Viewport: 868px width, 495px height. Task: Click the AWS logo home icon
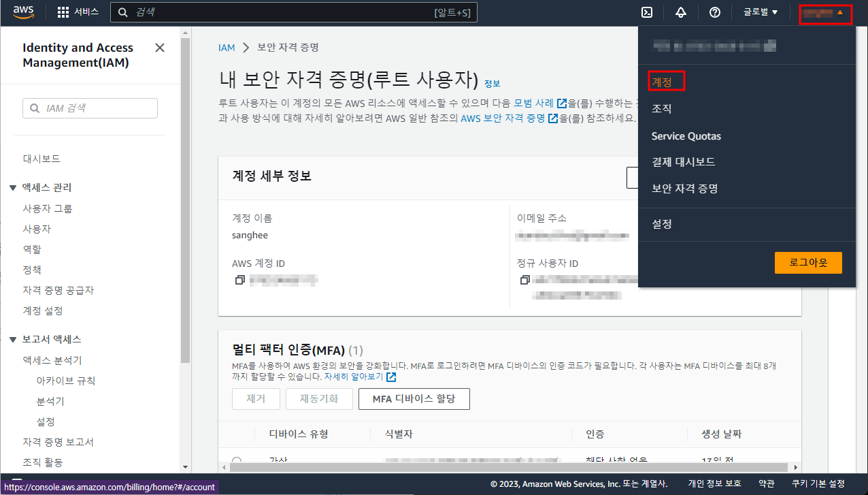click(x=24, y=12)
